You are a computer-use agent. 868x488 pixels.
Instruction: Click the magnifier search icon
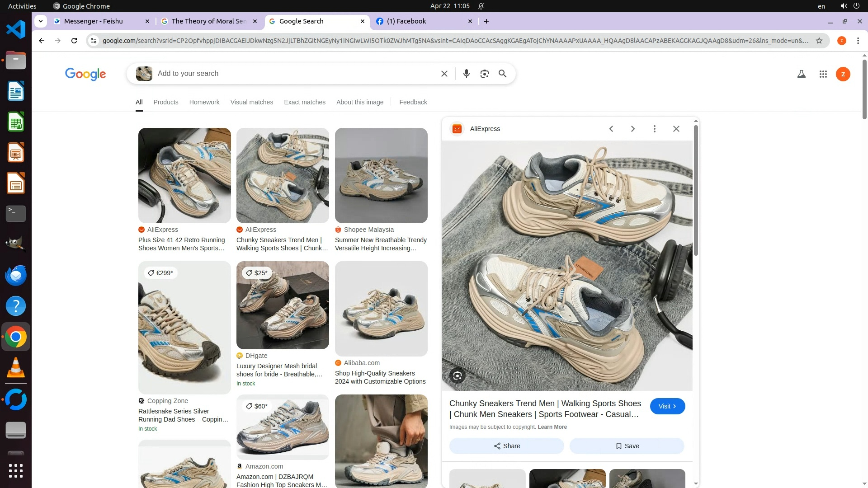502,74
